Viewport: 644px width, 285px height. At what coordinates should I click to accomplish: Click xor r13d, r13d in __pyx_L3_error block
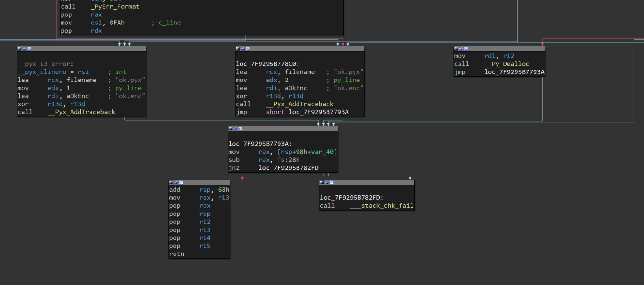[52, 104]
